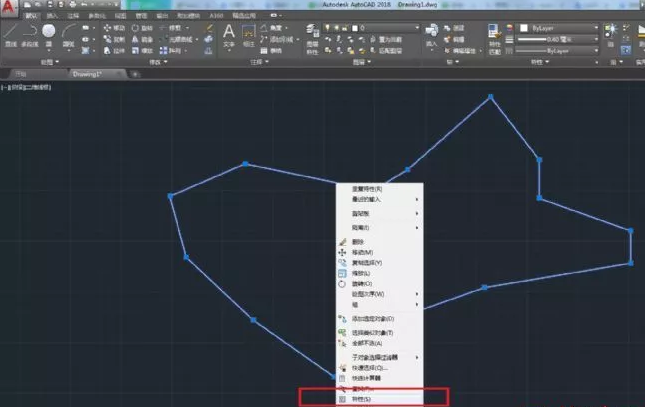Choose Deselect All (全部不选(A)) in context menu
Viewport: 645px width, 407px height.
point(380,343)
